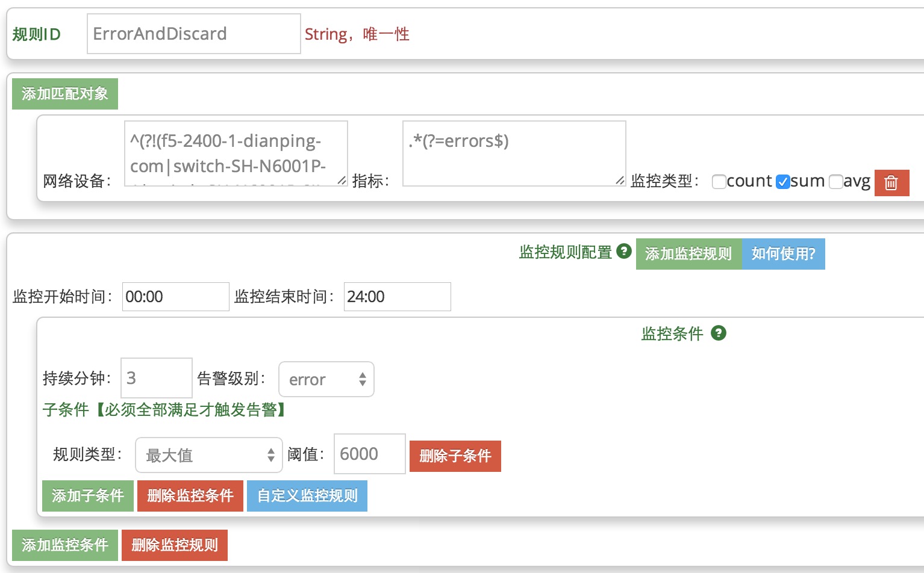Click the 删除子条件 button

(455, 456)
